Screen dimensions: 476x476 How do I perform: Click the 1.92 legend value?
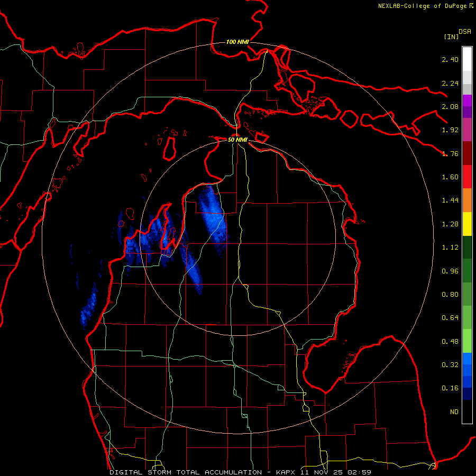(x=450, y=130)
